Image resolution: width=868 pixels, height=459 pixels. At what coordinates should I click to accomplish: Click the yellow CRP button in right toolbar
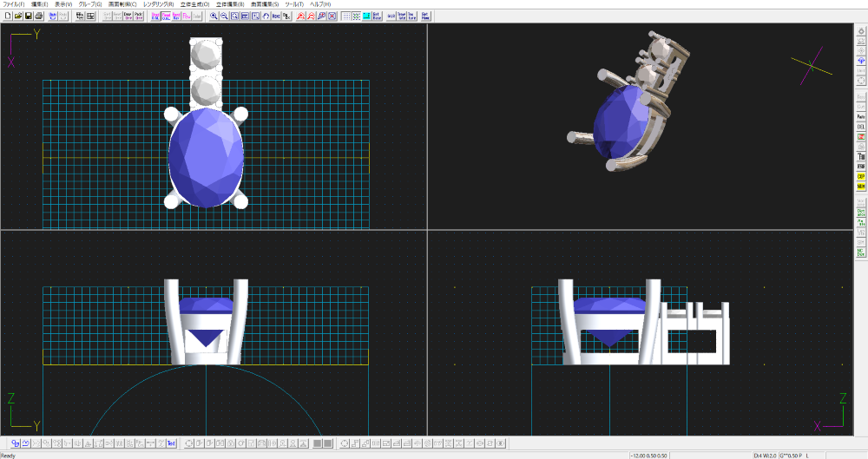click(x=860, y=176)
